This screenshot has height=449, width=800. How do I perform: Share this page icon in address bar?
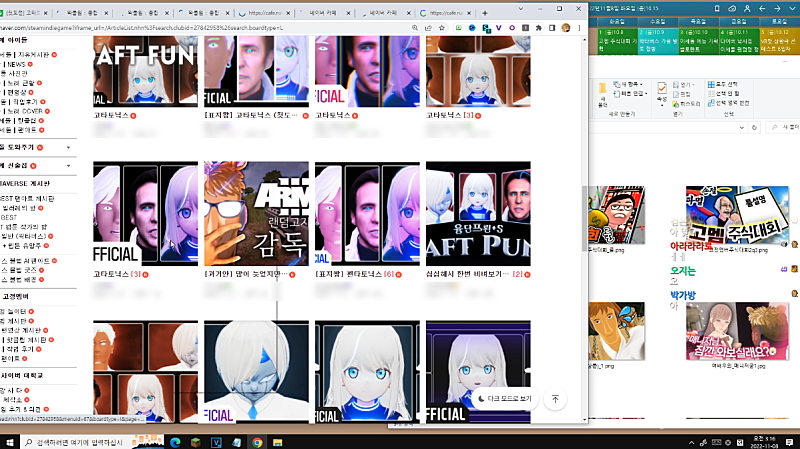click(x=428, y=28)
